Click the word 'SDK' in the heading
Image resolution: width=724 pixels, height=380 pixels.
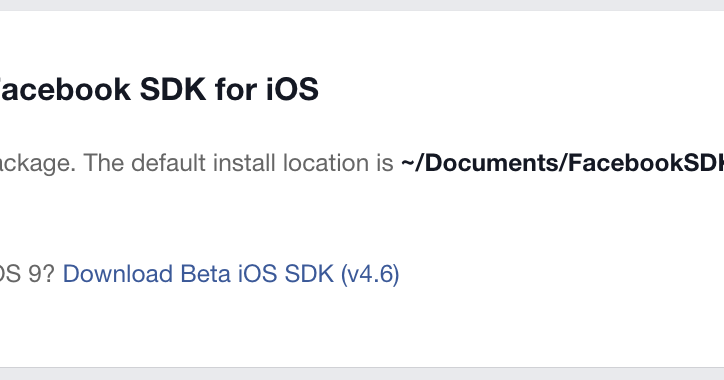(173, 89)
